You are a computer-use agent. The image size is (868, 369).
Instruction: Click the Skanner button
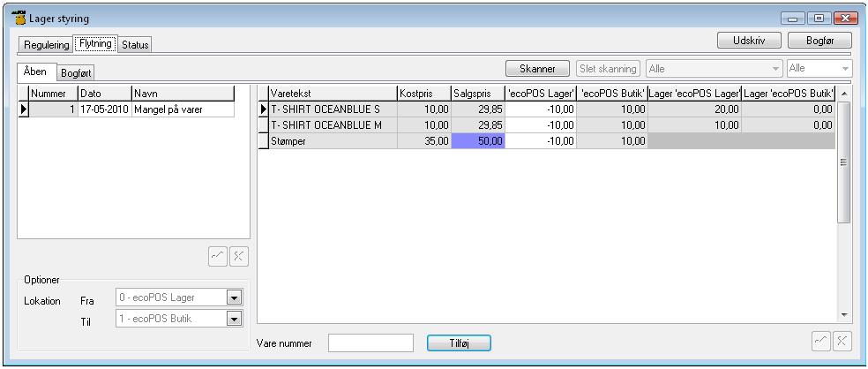click(x=537, y=68)
